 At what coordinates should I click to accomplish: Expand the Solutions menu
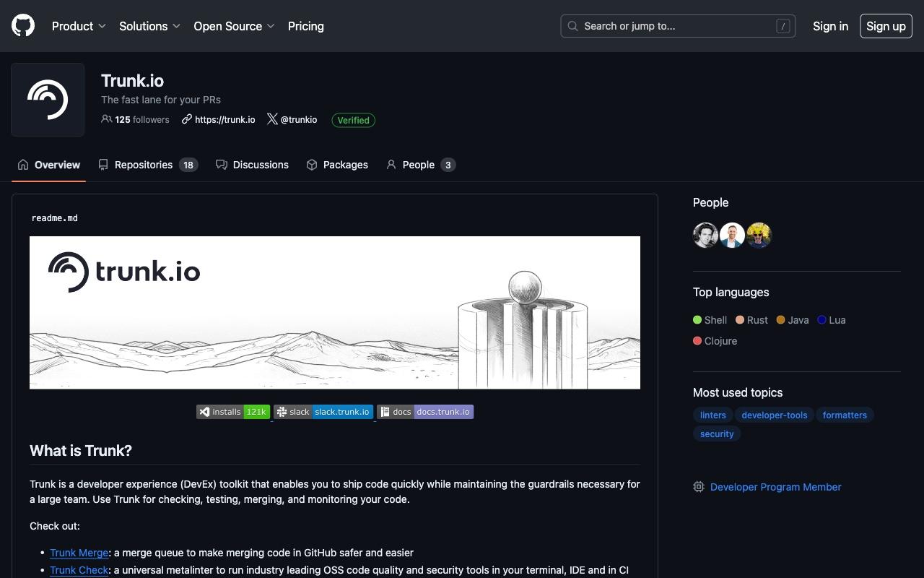point(149,26)
